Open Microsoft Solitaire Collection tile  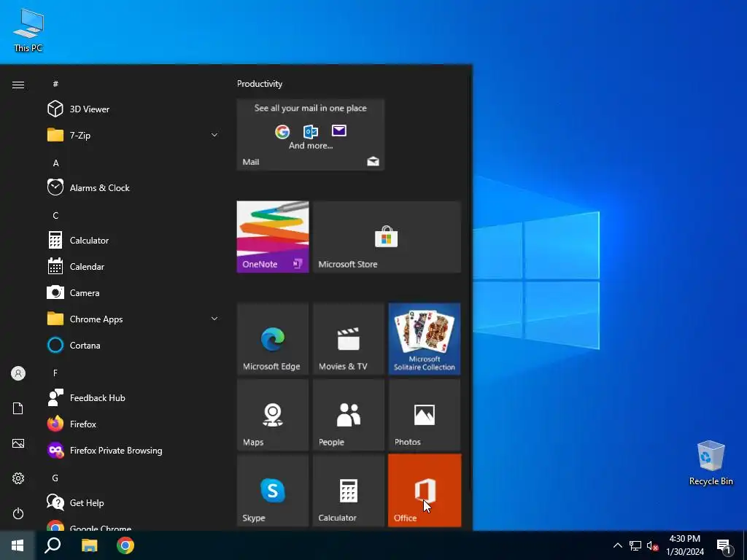coord(425,338)
